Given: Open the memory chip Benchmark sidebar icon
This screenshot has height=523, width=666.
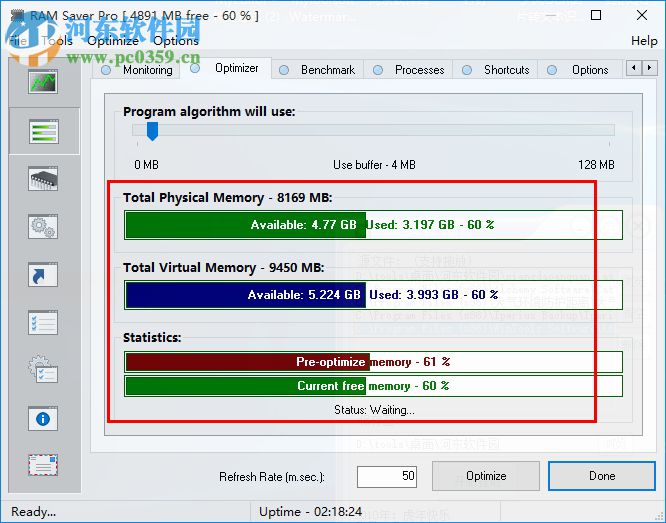Looking at the screenshot, I should (43, 179).
